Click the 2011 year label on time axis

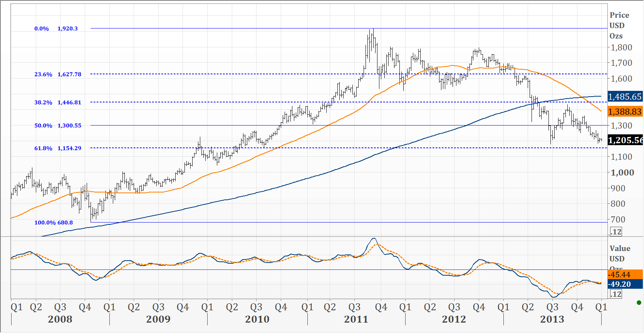(356, 319)
